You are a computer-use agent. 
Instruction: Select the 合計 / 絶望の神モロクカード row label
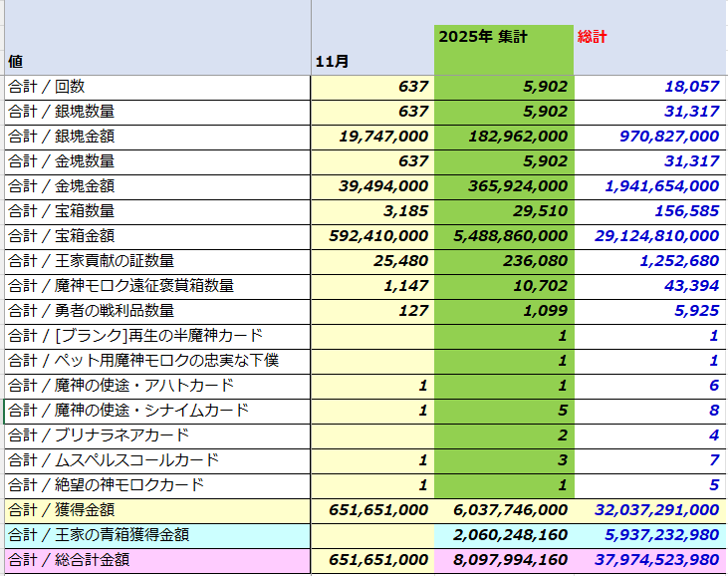(107, 485)
